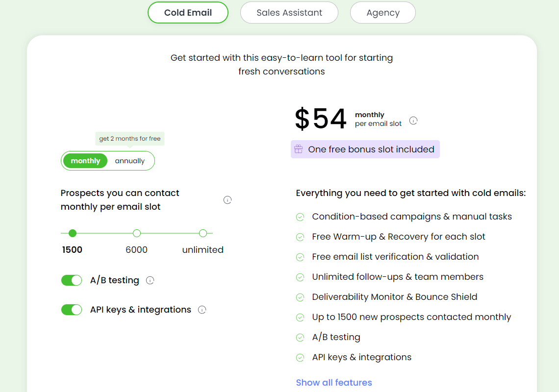The image size is (559, 392).
Task: Select the 1500 prospects slider point
Action: point(73,233)
